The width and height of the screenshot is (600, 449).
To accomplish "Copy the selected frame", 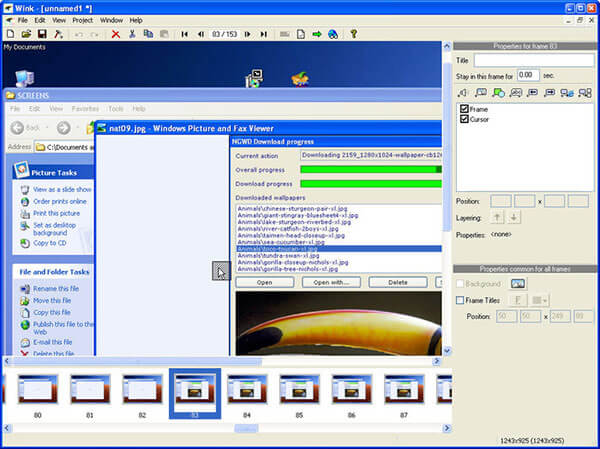I will tap(148, 34).
